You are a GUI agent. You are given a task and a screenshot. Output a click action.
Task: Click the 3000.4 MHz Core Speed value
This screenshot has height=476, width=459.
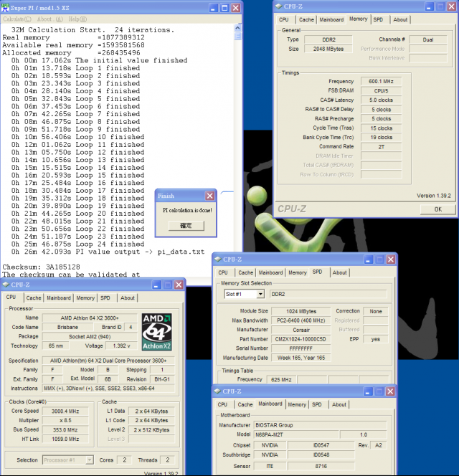[65, 411]
